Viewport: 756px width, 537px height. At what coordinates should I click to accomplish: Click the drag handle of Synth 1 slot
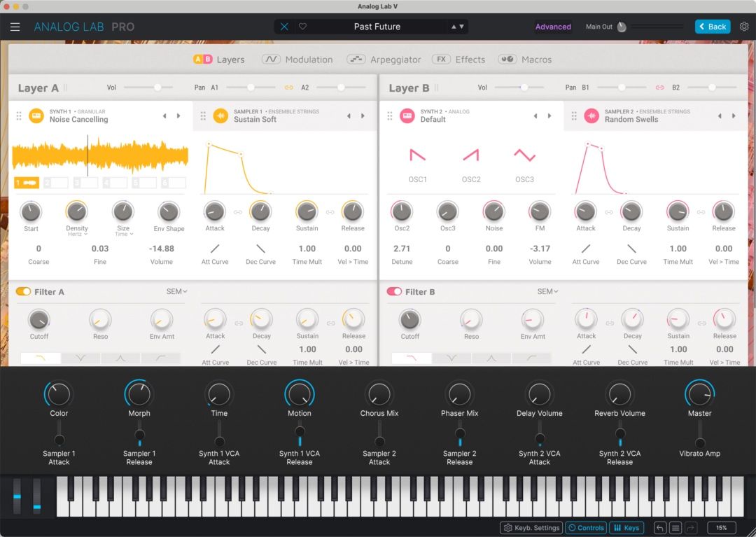click(x=19, y=116)
